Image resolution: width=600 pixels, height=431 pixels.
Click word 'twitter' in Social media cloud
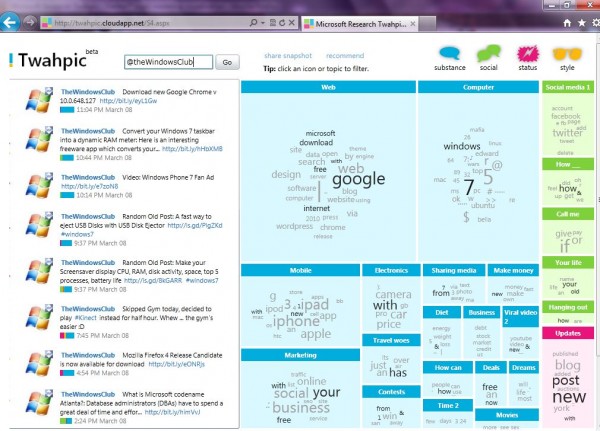[567, 132]
